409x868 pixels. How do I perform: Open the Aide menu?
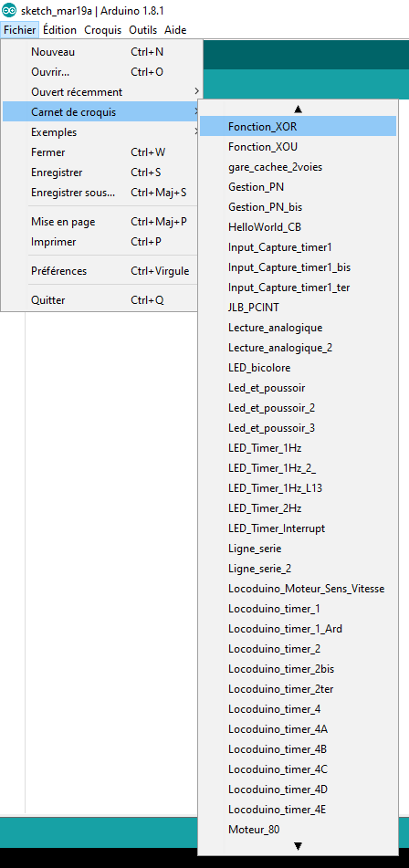click(175, 30)
